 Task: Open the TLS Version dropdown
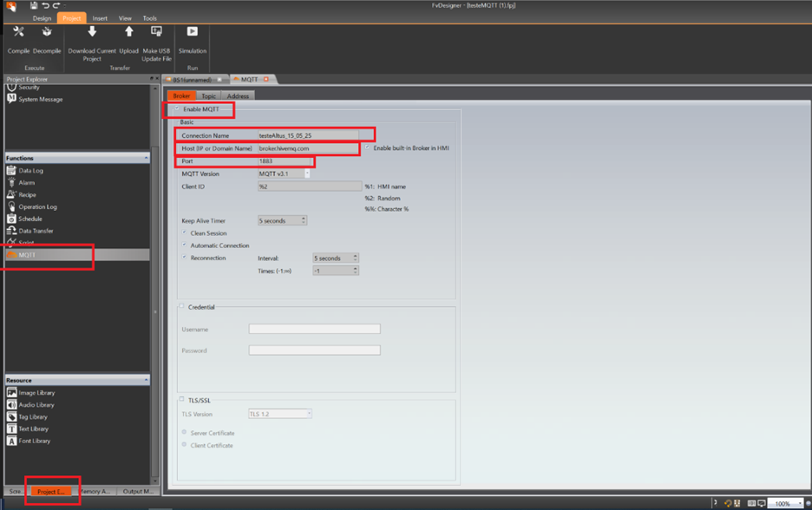click(309, 414)
